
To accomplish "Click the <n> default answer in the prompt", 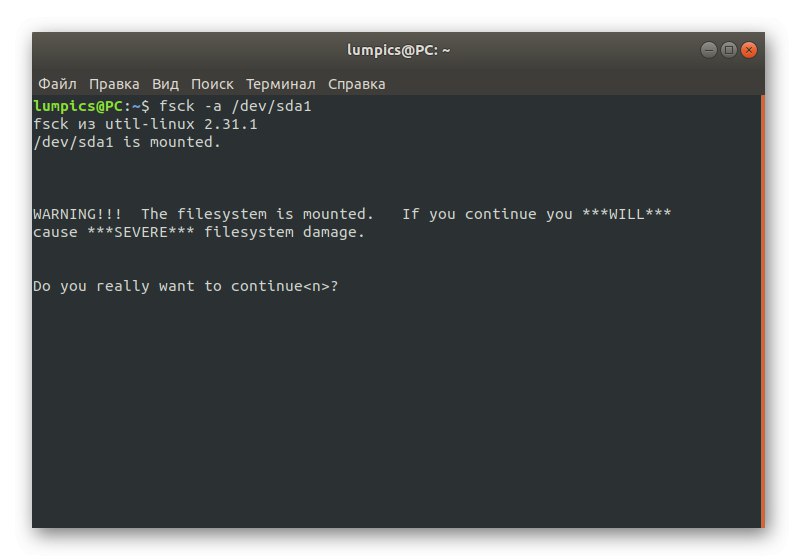I will pyautogui.click(x=317, y=286).
